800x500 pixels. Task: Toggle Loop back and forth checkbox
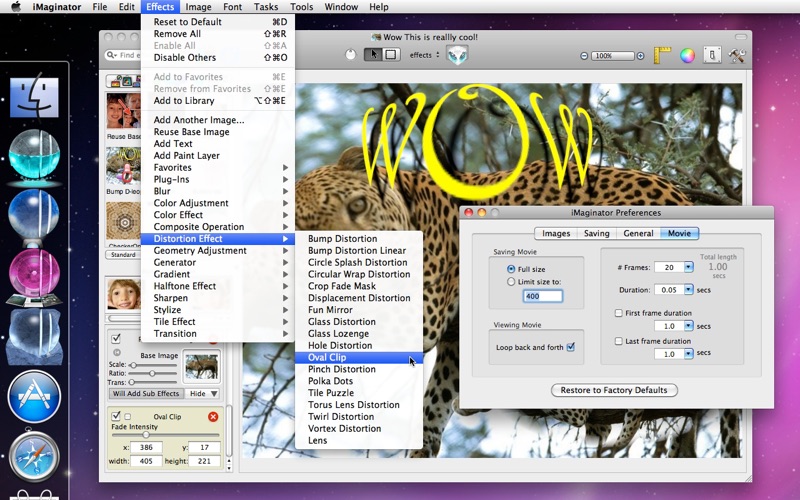571,347
